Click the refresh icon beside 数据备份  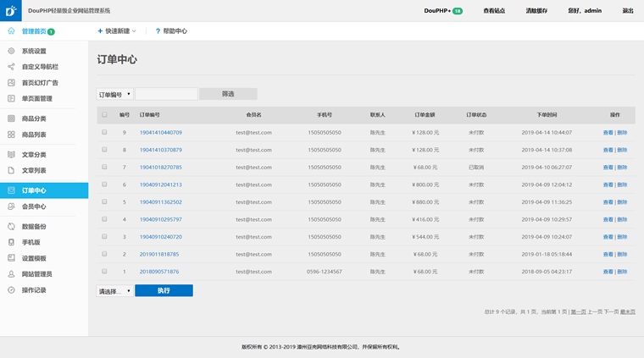point(11,226)
